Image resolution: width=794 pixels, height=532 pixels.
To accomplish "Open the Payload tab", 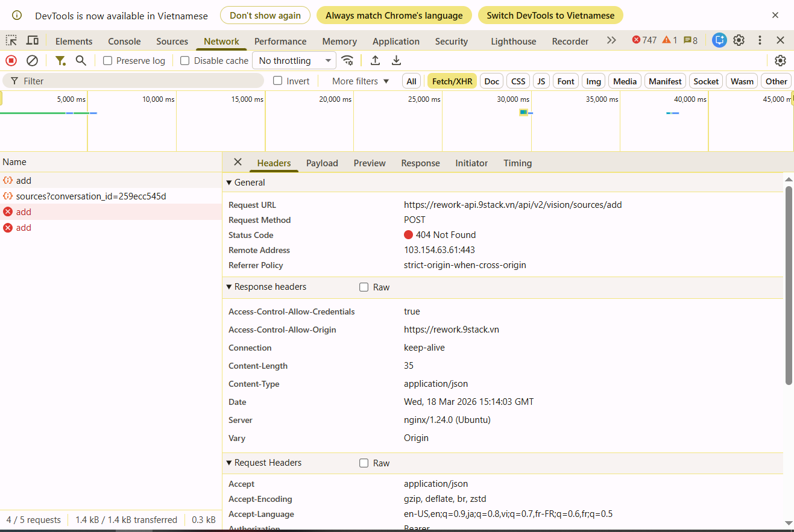I will pyautogui.click(x=322, y=163).
